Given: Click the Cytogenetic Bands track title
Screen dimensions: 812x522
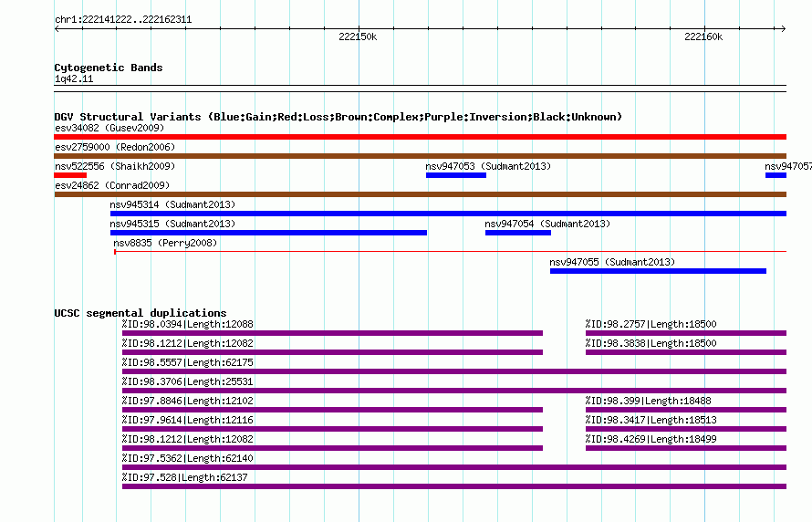Looking at the screenshot, I should coord(109,68).
